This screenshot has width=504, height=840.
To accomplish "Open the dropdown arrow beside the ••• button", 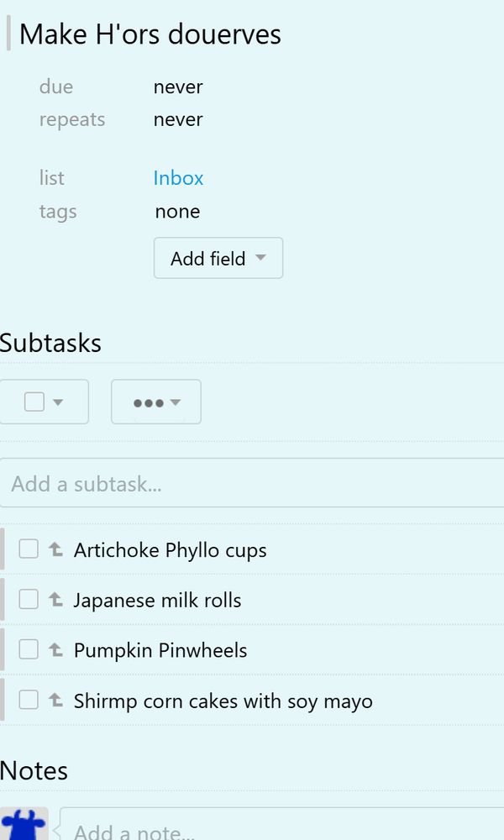I will (x=175, y=402).
